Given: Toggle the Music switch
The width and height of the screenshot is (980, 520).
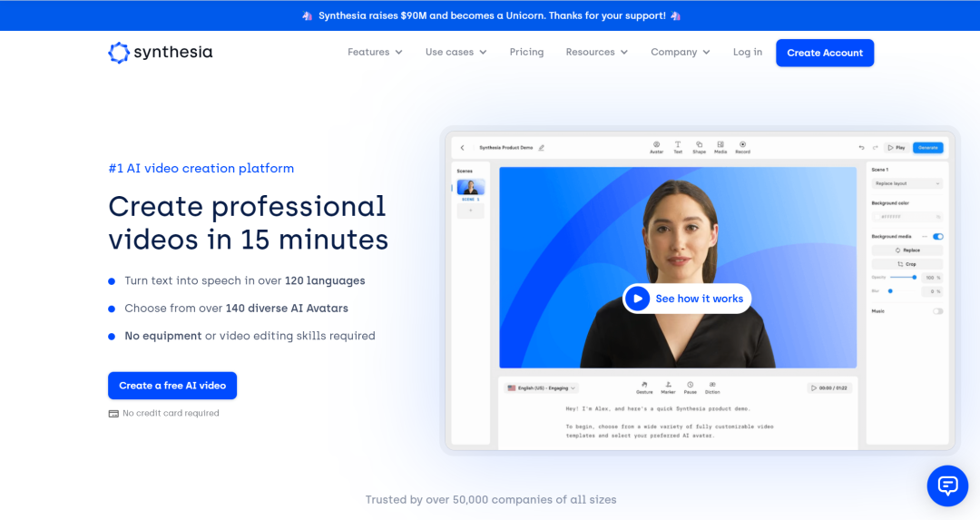Looking at the screenshot, I should [x=937, y=311].
